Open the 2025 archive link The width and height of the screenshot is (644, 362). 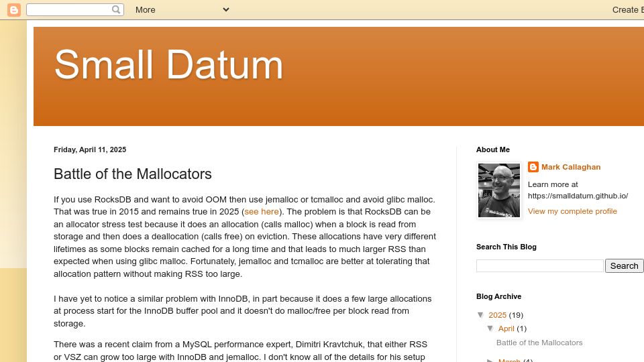pyautogui.click(x=497, y=315)
